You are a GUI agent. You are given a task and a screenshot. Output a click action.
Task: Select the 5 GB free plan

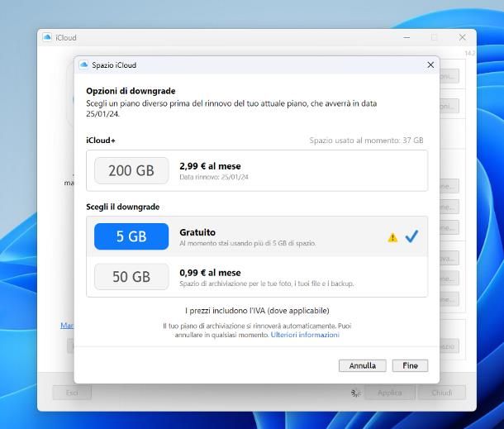[257, 236]
